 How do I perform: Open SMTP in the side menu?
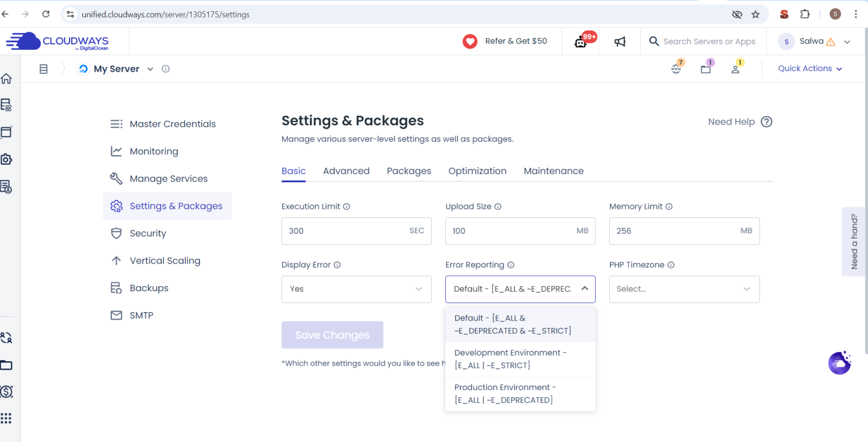tap(167, 315)
